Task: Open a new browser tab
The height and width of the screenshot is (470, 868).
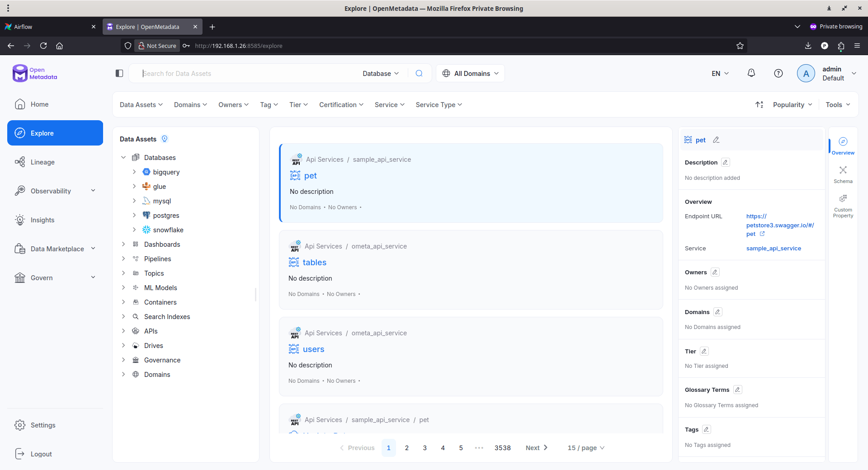Action: (x=212, y=27)
